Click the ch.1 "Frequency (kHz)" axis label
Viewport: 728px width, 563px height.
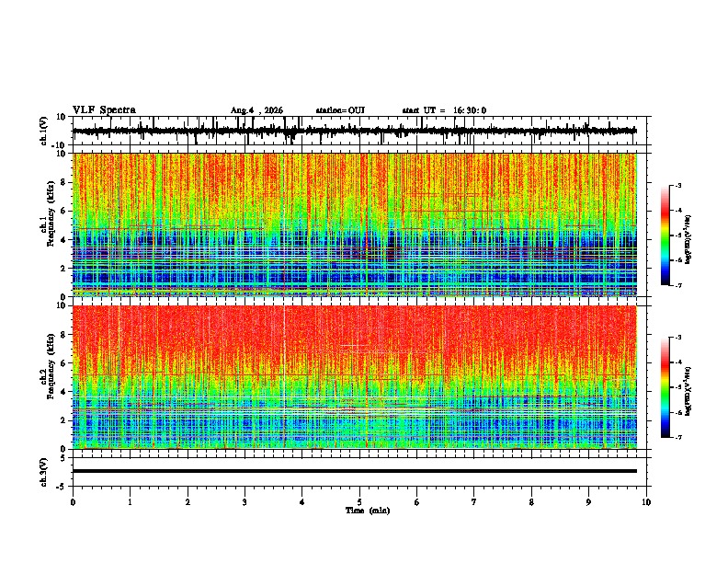[51, 214]
